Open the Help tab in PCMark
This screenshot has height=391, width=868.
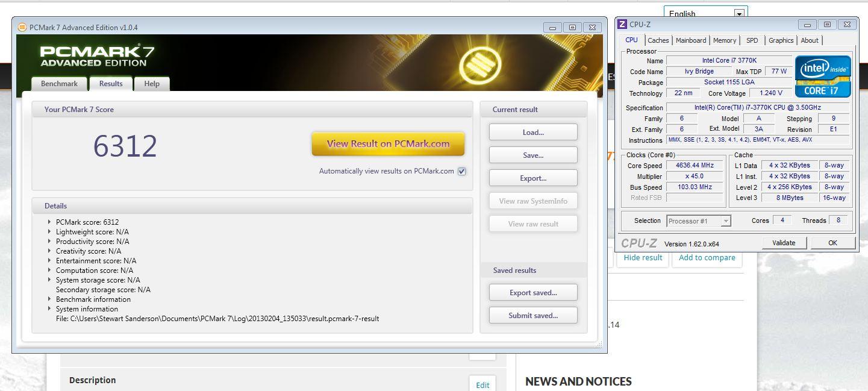point(152,84)
